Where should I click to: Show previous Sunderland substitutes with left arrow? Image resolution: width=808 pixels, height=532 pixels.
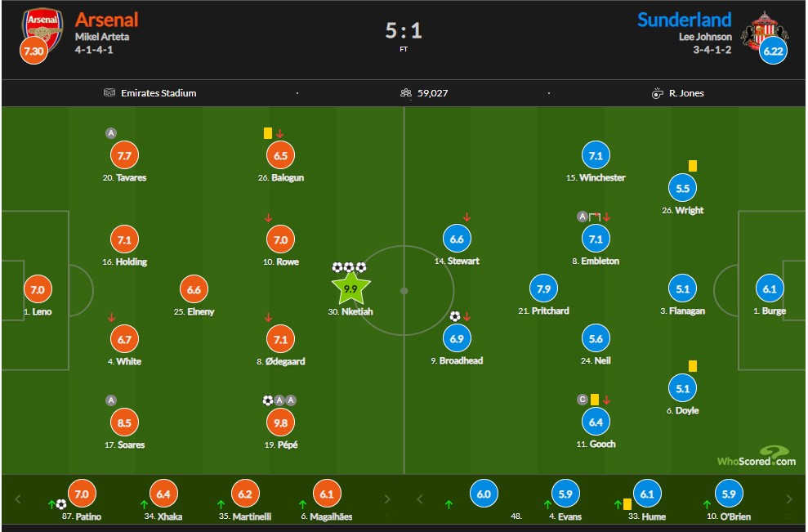click(419, 499)
